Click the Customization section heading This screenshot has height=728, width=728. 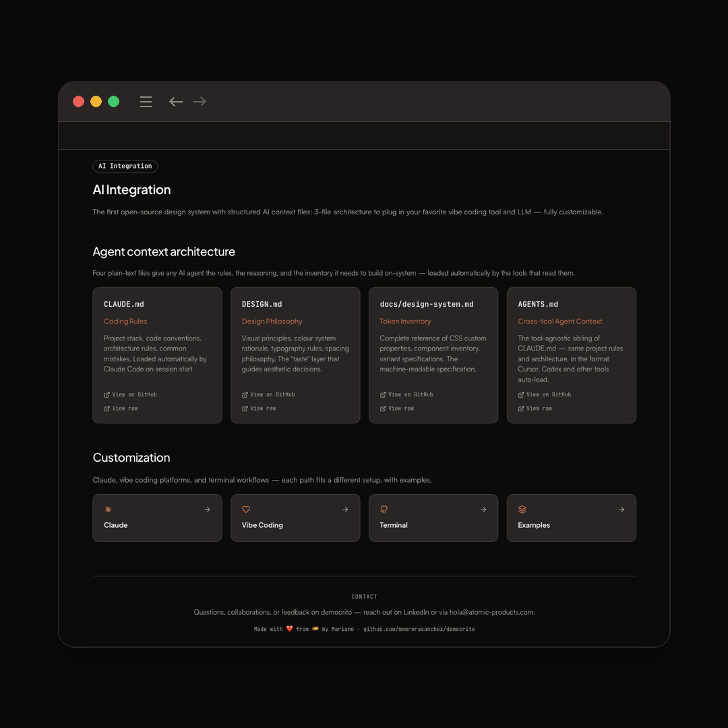pyautogui.click(x=131, y=458)
